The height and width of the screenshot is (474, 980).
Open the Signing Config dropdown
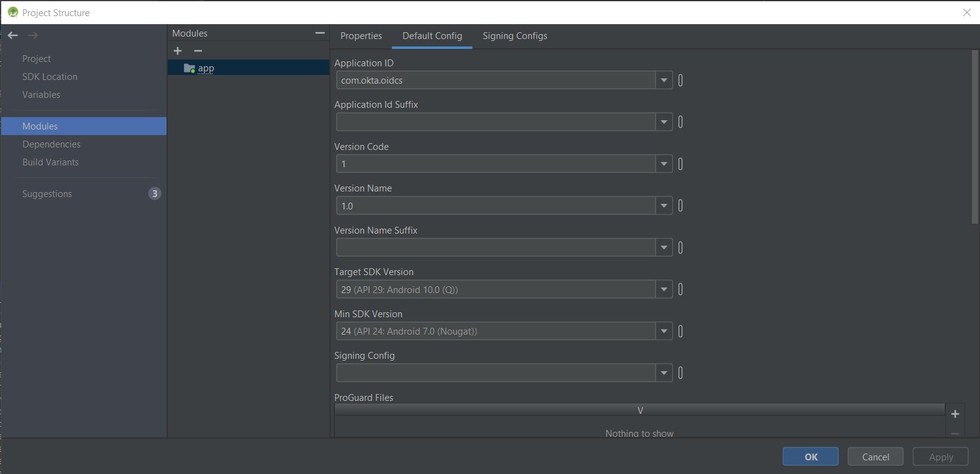pyautogui.click(x=664, y=373)
